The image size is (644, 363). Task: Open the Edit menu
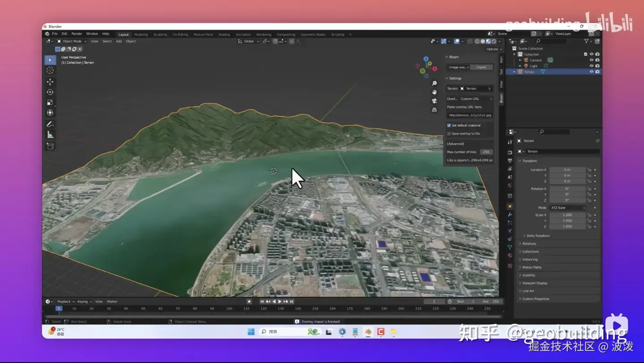64,34
